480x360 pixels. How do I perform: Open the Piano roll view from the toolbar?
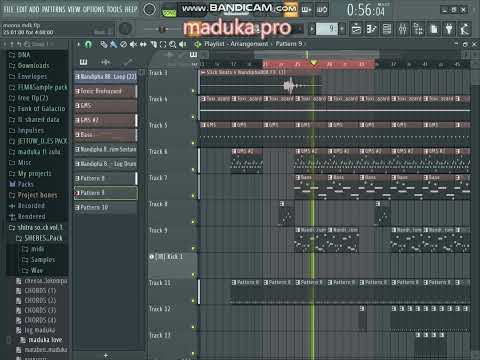371,29
